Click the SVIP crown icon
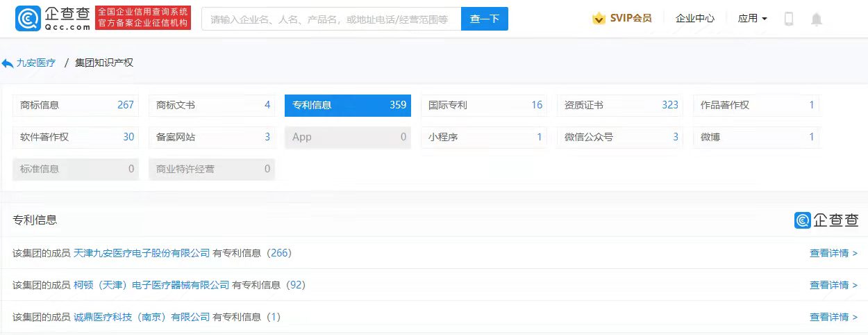Screen dimensions: 868x335 pos(599,19)
